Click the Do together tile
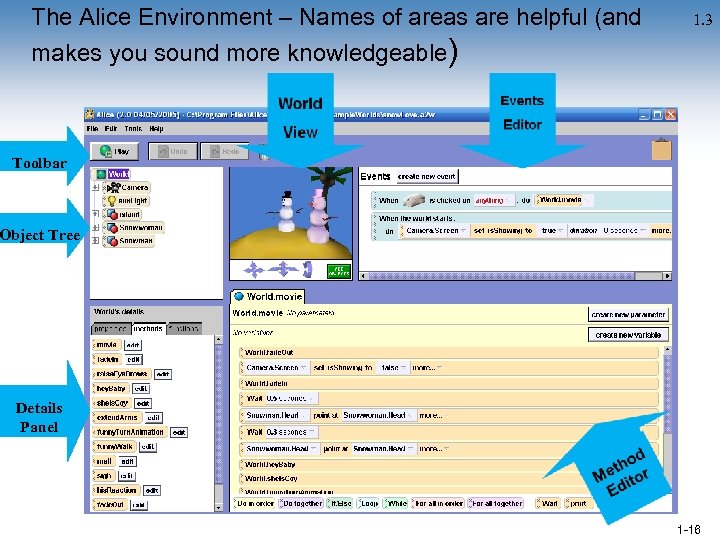Viewport: 720px width, 540px height. coord(301,503)
